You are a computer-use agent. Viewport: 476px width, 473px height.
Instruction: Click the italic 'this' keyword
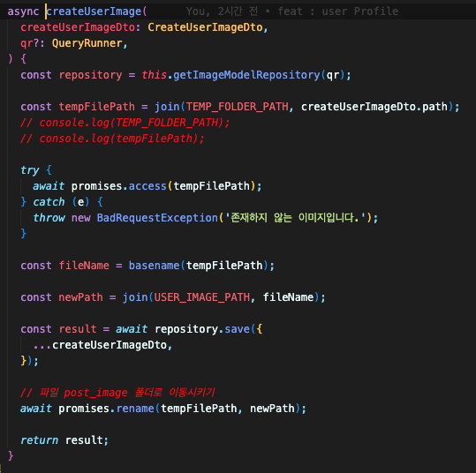pyautogui.click(x=155, y=75)
